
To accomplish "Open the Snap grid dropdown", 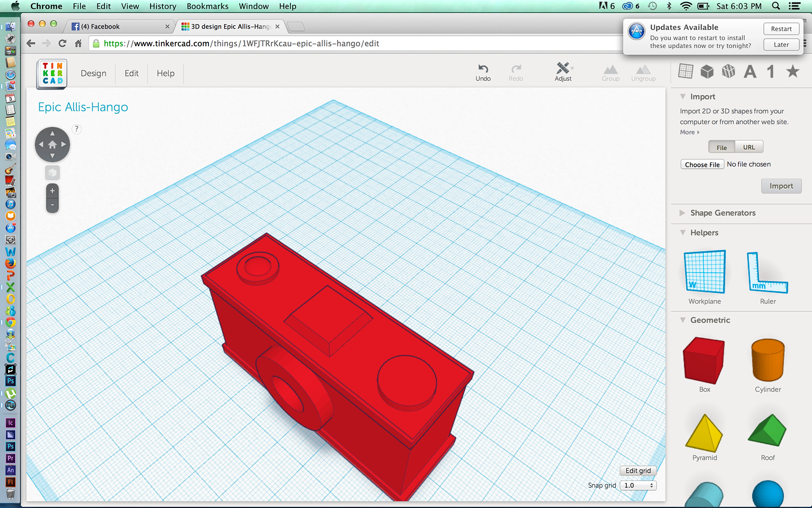I will 638,486.
